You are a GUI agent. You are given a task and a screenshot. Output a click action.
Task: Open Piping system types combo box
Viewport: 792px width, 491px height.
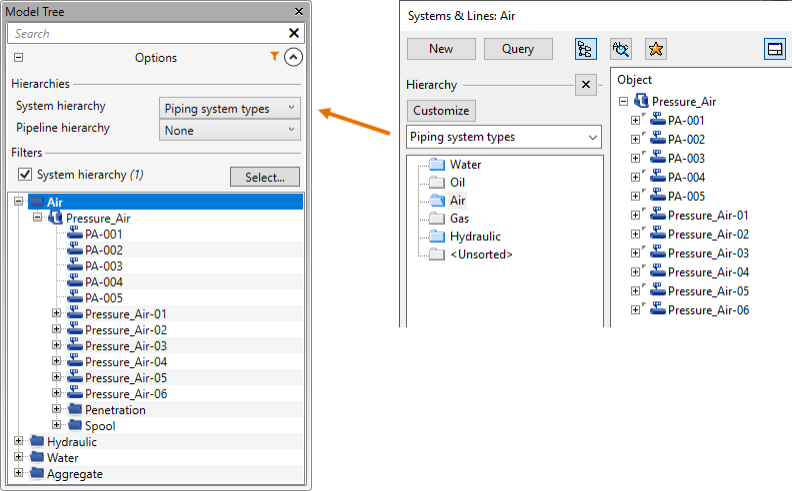[x=504, y=137]
